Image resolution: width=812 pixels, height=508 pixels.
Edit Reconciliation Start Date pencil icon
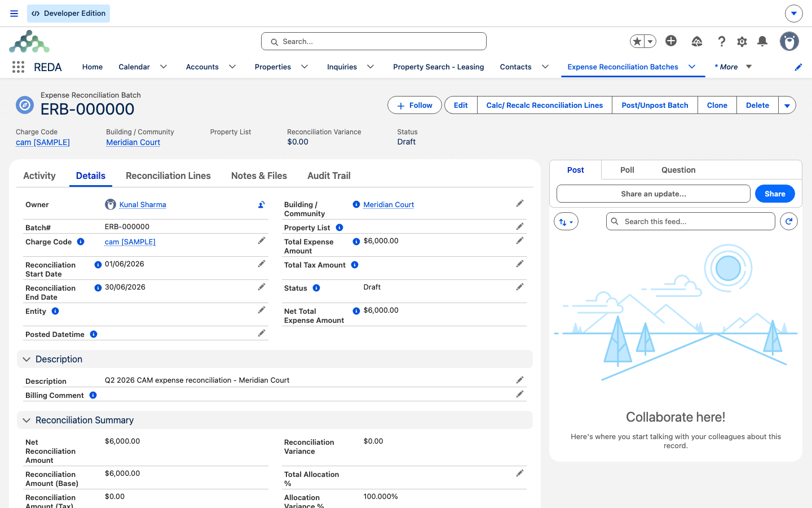click(262, 264)
